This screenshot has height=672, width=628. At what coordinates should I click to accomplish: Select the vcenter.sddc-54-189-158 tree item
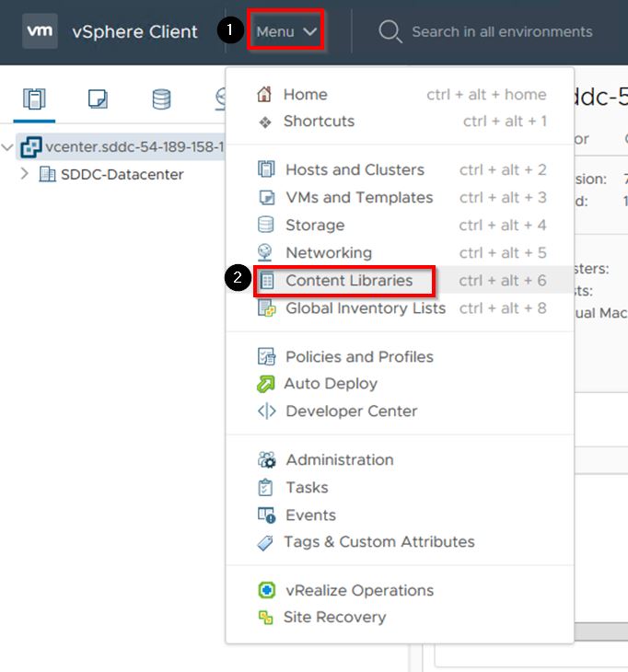pyautogui.click(x=121, y=147)
